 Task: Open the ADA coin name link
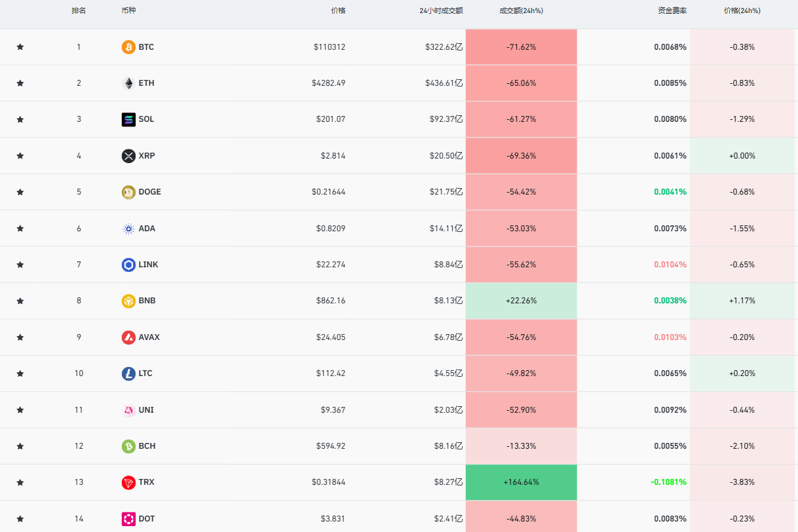(x=147, y=229)
